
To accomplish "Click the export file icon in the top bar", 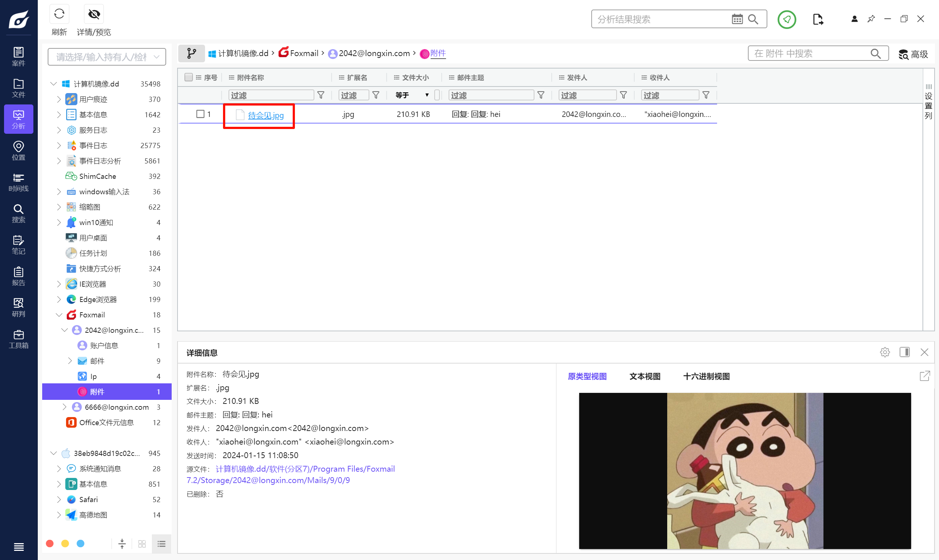I will pos(818,19).
